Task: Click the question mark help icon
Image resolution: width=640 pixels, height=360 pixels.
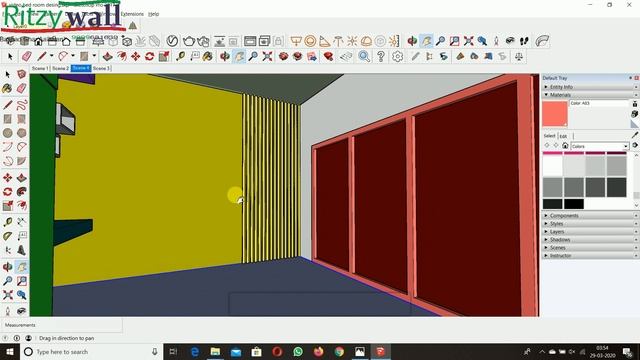Action: click(380, 56)
